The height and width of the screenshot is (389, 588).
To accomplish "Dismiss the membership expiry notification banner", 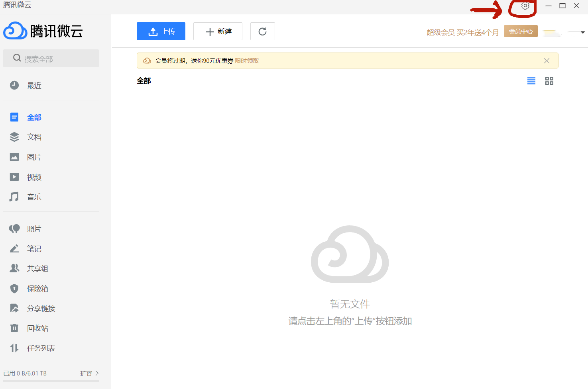I will click(x=547, y=61).
